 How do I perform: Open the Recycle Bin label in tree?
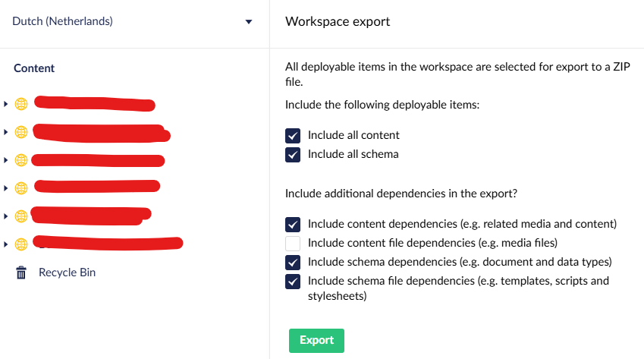pyautogui.click(x=67, y=272)
